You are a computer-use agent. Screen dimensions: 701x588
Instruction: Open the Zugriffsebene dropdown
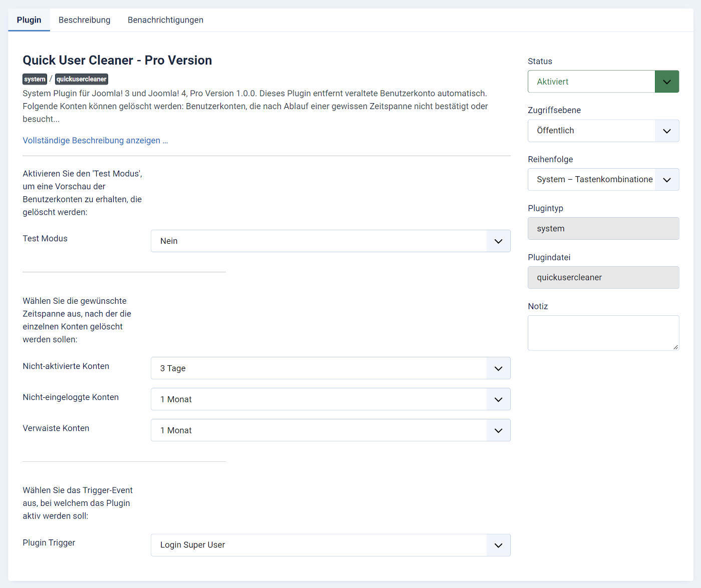click(x=603, y=131)
